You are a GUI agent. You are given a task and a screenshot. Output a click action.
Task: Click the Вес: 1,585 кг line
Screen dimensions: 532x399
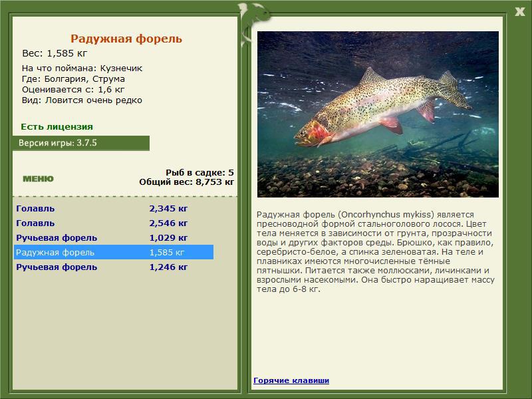[x=55, y=53]
